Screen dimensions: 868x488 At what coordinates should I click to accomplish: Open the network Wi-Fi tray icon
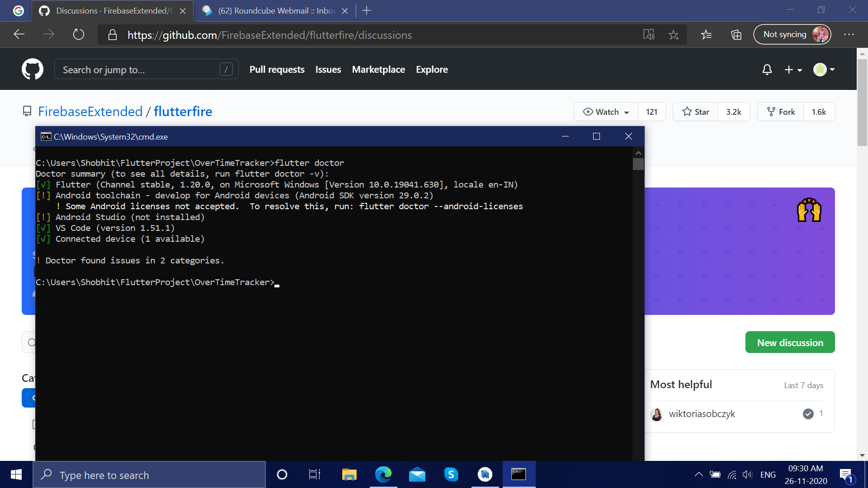tap(732, 474)
